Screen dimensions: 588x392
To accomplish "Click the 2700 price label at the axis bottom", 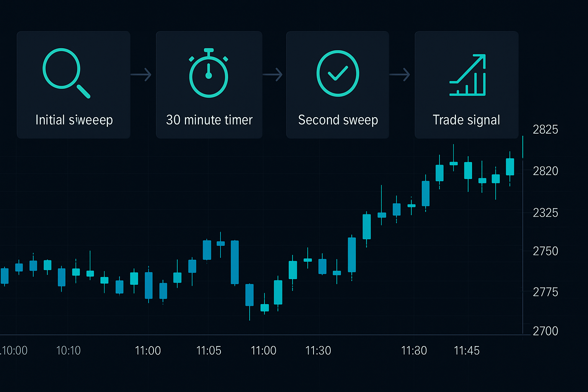I will pos(546,331).
